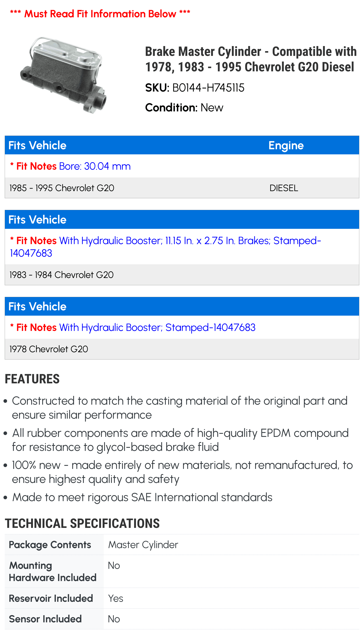Select the 1985 - 1995 Chevrolet G20 row
The image size is (364, 634).
[182, 188]
